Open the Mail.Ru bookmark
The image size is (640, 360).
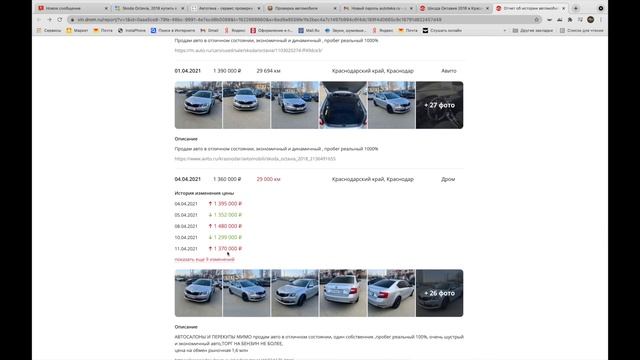pyautogui.click(x=309, y=30)
